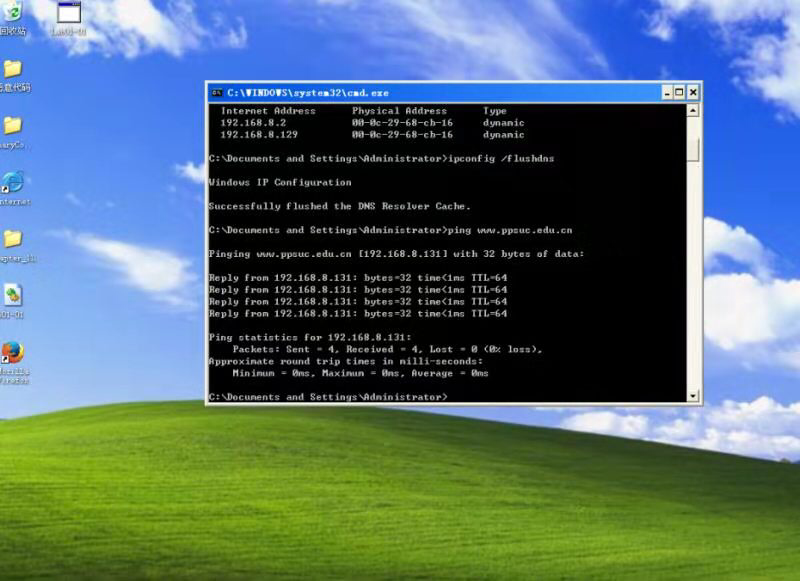Click the 'Type' column header text
This screenshot has width=800, height=581.
(x=495, y=111)
